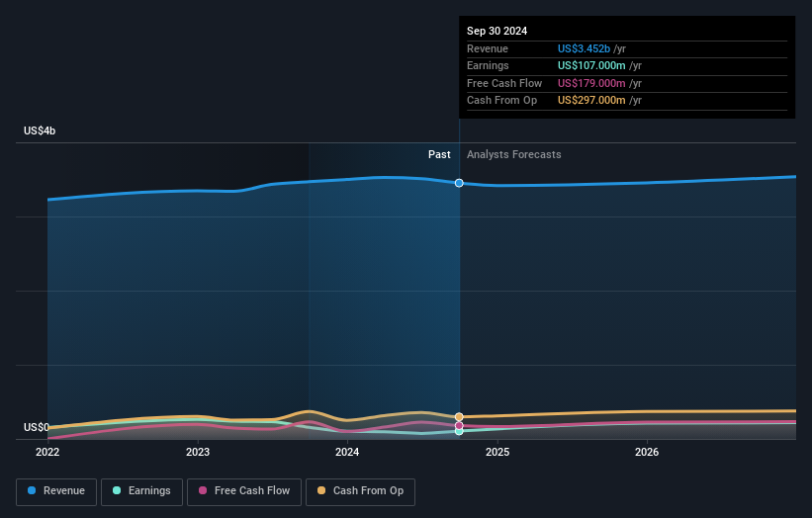This screenshot has height=518, width=812.
Task: Toggle the Cash From Op legend button
Action: [360, 491]
